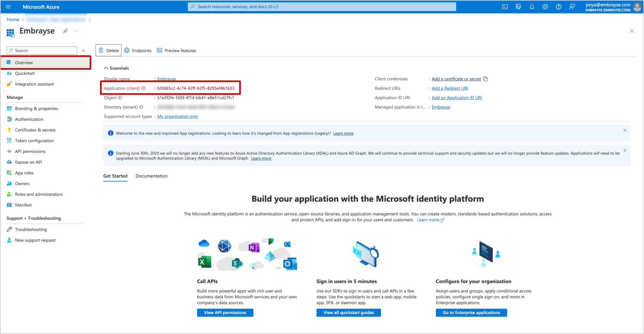644x334 pixels.
Task: Open the Directories and subscriptions filter icon
Action: [x=518, y=7]
